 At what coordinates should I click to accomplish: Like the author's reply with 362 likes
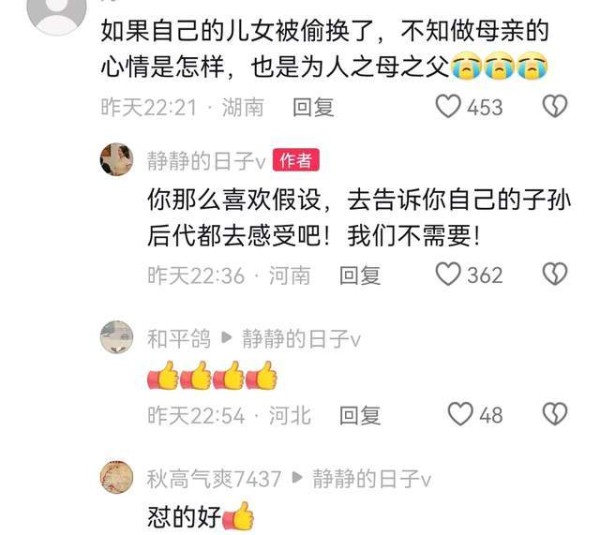(448, 274)
